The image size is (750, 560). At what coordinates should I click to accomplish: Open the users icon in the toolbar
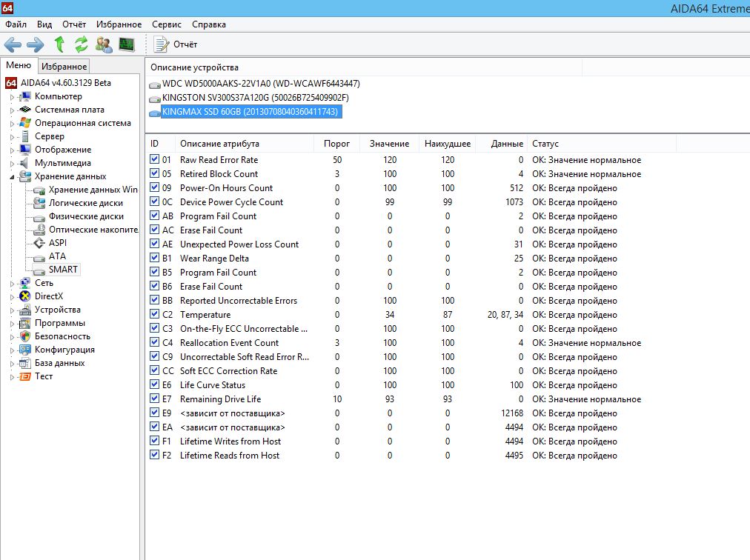(104, 44)
